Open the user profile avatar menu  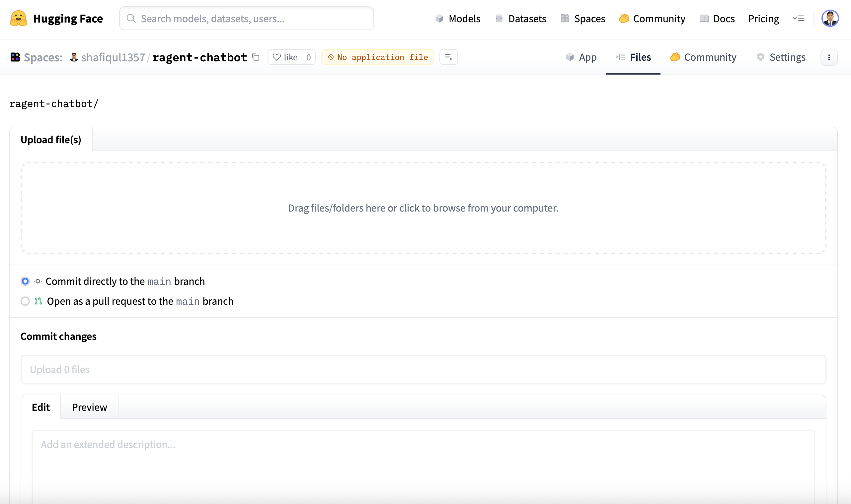click(x=830, y=18)
